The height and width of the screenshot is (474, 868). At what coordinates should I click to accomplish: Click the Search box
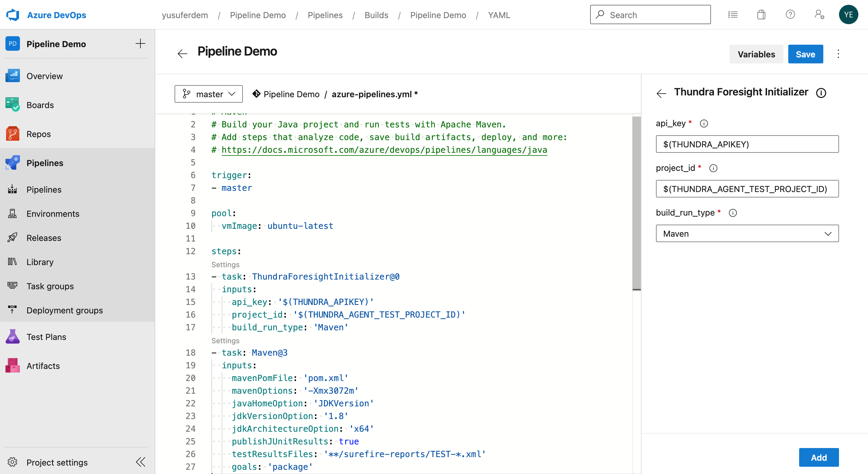coord(650,15)
